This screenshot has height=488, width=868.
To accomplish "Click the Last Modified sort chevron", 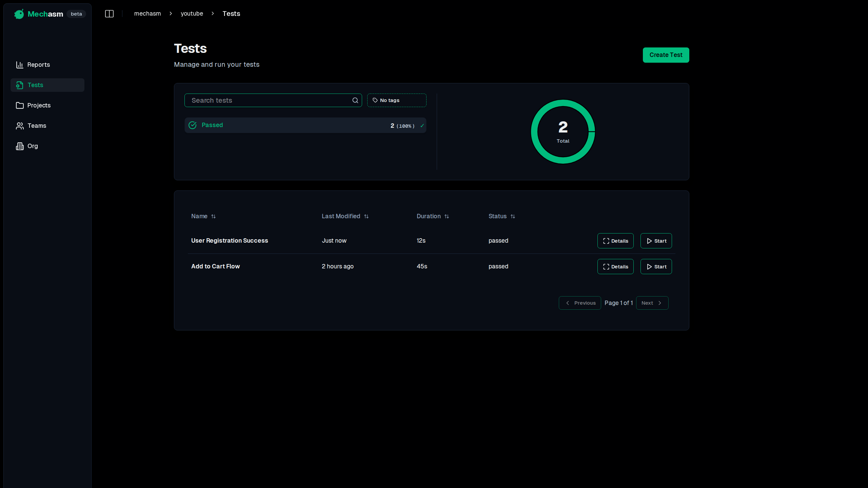I will tap(367, 216).
